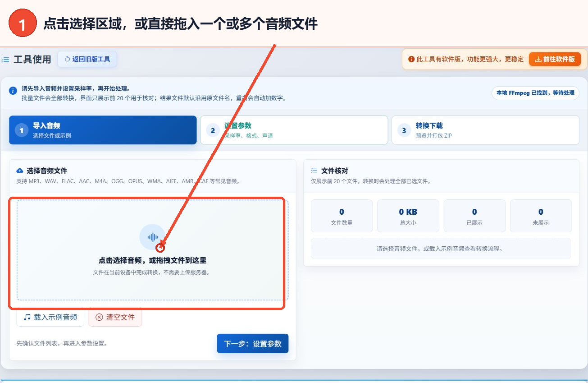588x383 pixels.
Task: Click the audio waveform icon in the drop zone
Action: click(152, 237)
